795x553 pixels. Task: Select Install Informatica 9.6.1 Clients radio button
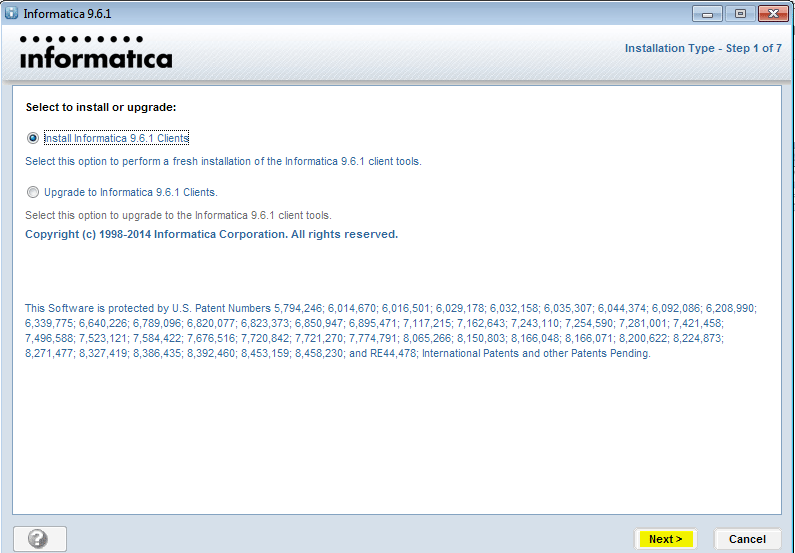point(33,138)
